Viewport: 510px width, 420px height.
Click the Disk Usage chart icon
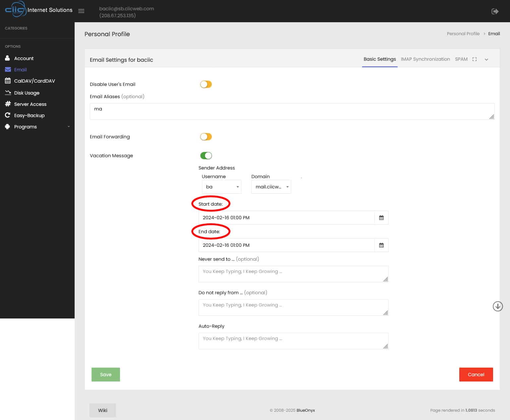(x=8, y=93)
